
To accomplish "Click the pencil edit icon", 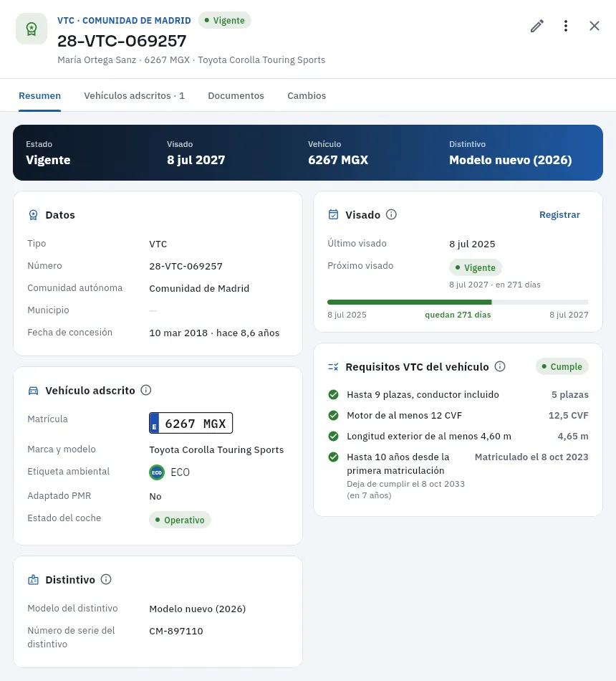I will click(x=537, y=26).
